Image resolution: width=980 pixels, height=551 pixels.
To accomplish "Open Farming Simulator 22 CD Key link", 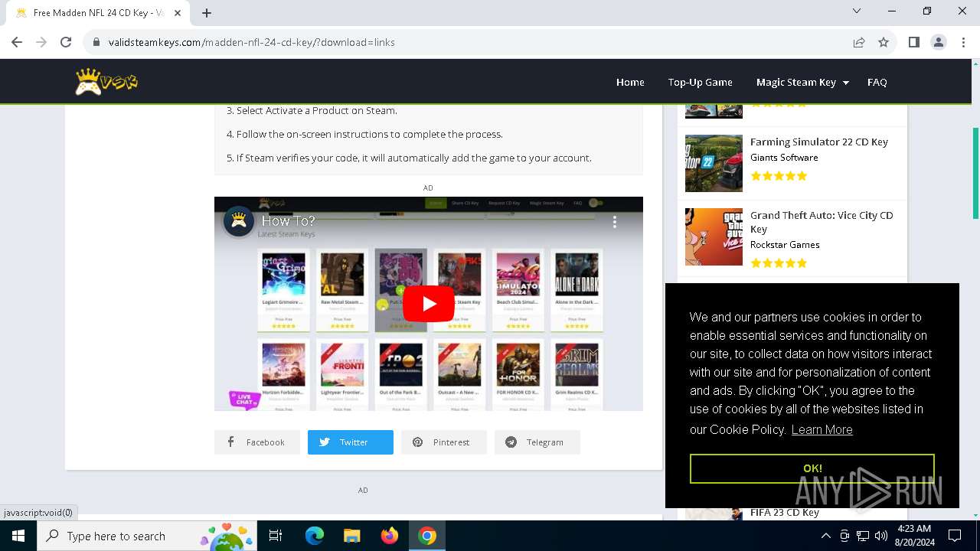I will [819, 142].
